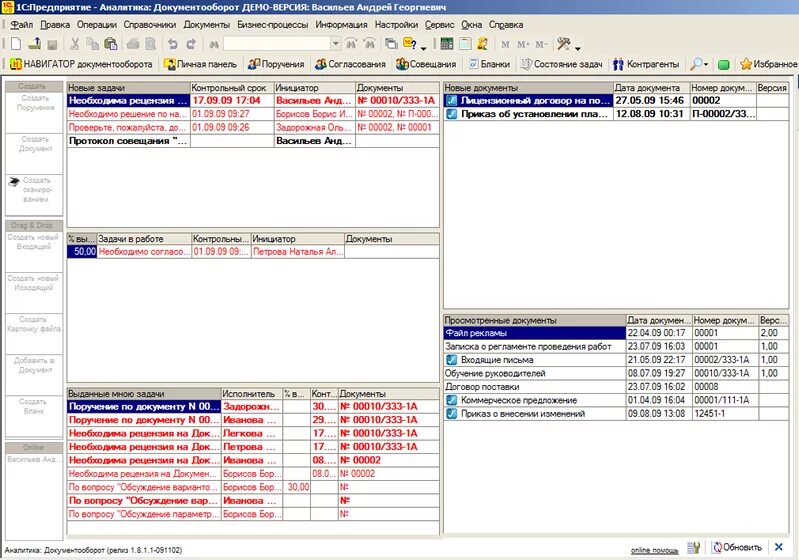The image size is (799, 560).
Task: Click the Создать новый Входящий sidebar button
Action: click(x=34, y=252)
